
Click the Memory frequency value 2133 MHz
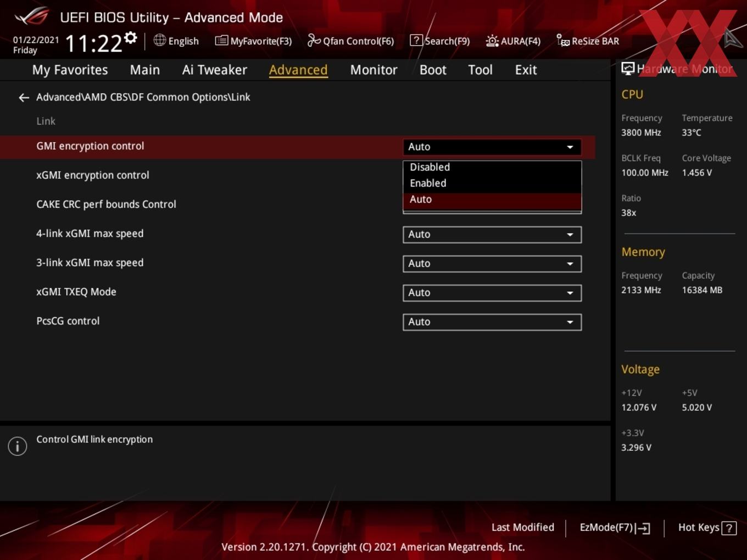point(641,290)
